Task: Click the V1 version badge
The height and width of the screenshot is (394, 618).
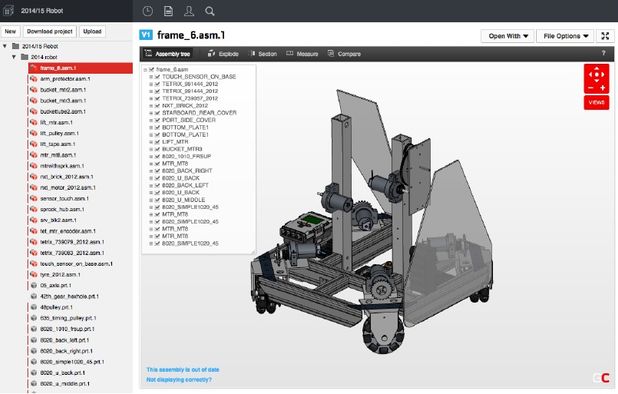Action: point(146,35)
